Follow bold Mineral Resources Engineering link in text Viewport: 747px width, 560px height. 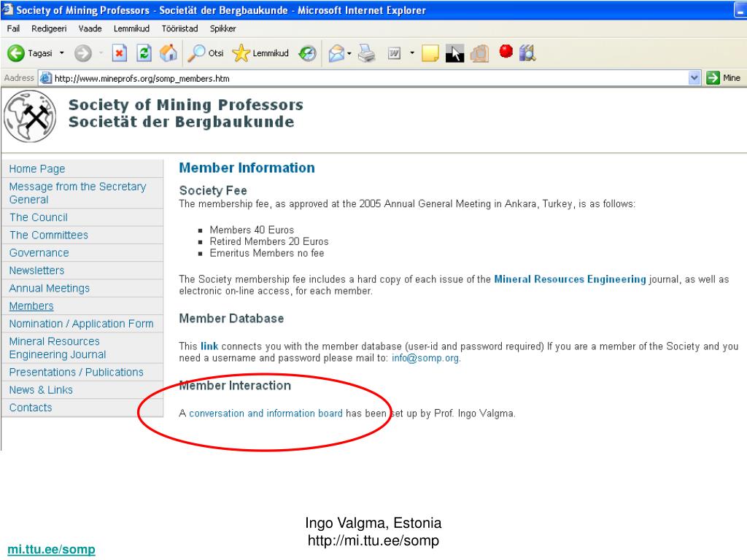(570, 279)
